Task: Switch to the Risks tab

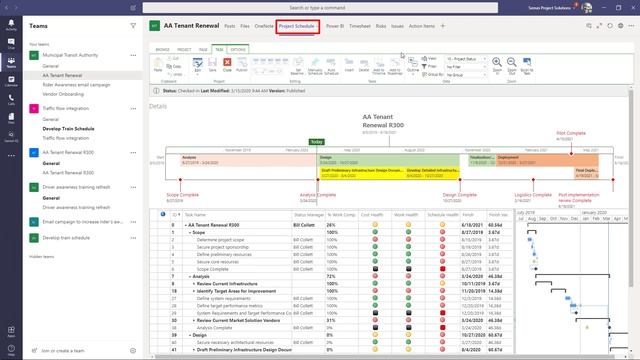Action: [x=381, y=26]
